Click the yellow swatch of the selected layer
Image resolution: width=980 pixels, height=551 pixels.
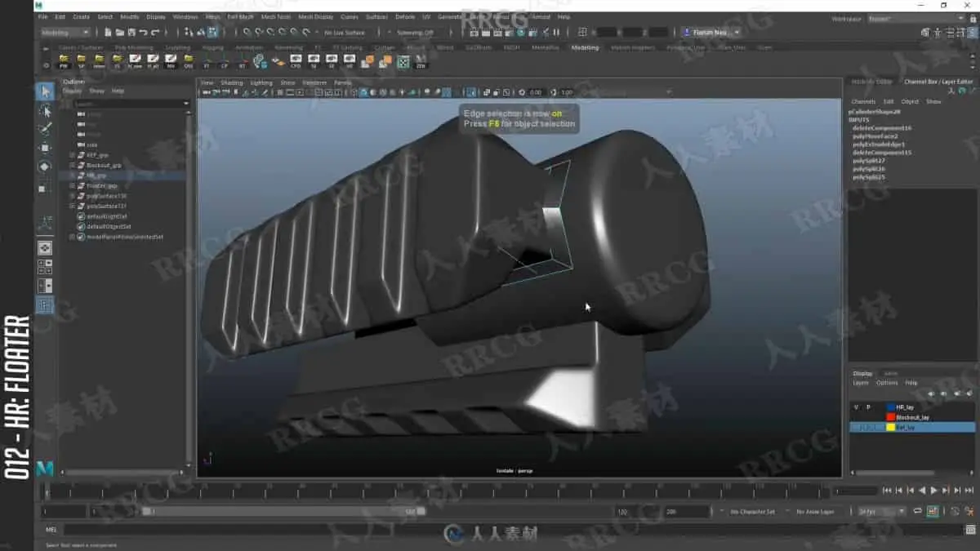tap(891, 427)
